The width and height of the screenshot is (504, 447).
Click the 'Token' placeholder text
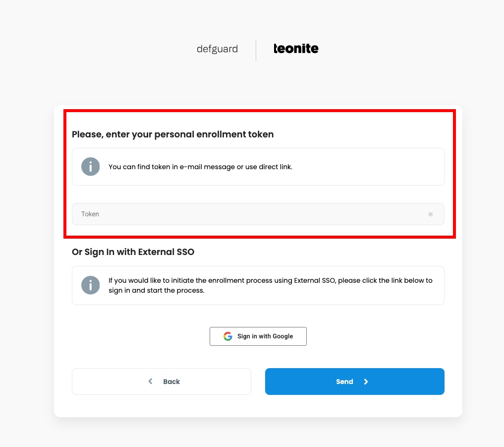(x=90, y=214)
